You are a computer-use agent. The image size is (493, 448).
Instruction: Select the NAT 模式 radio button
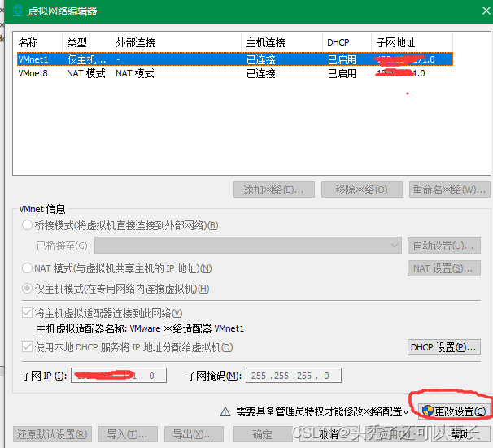27,268
